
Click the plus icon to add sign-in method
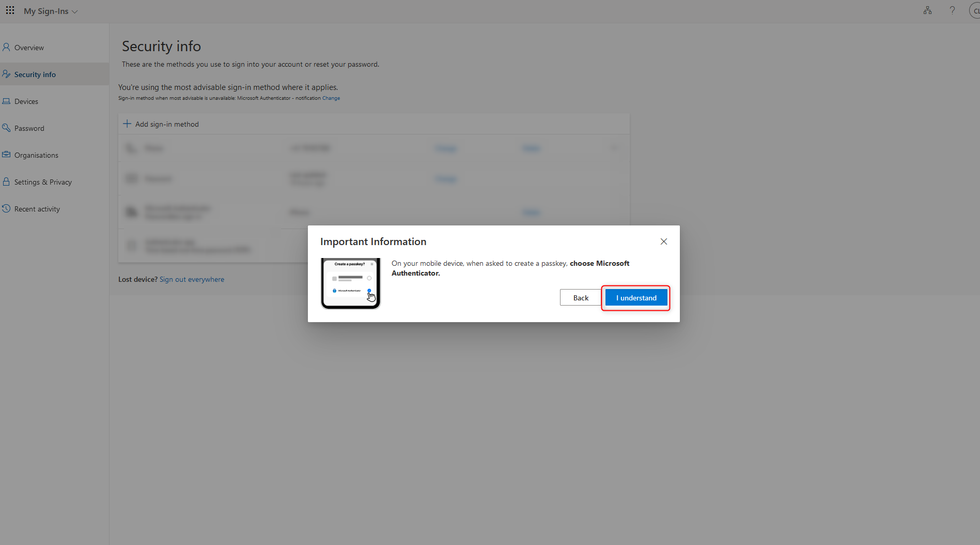click(127, 124)
